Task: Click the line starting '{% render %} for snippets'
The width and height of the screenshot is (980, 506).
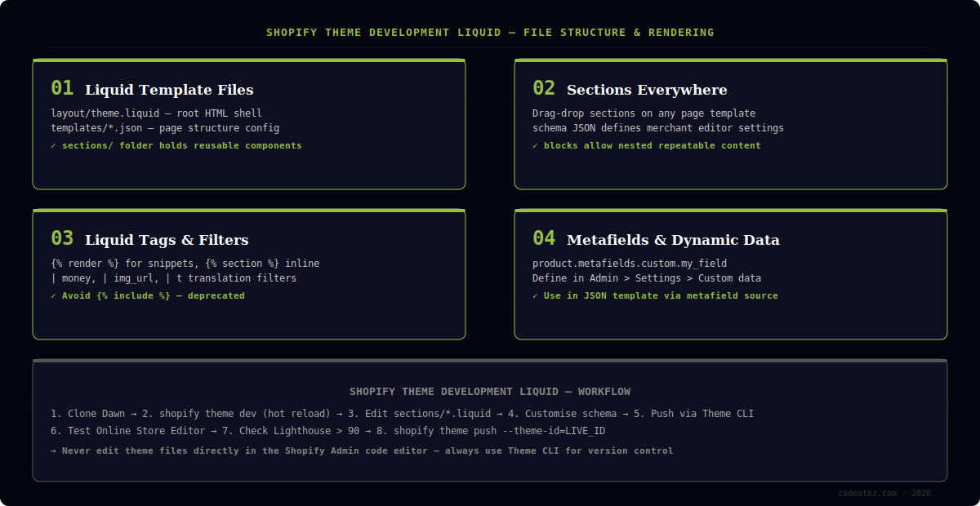Action: click(x=185, y=264)
